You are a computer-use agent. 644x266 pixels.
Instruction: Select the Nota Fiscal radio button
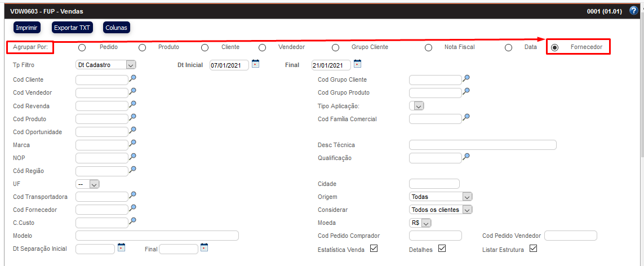[x=429, y=48]
